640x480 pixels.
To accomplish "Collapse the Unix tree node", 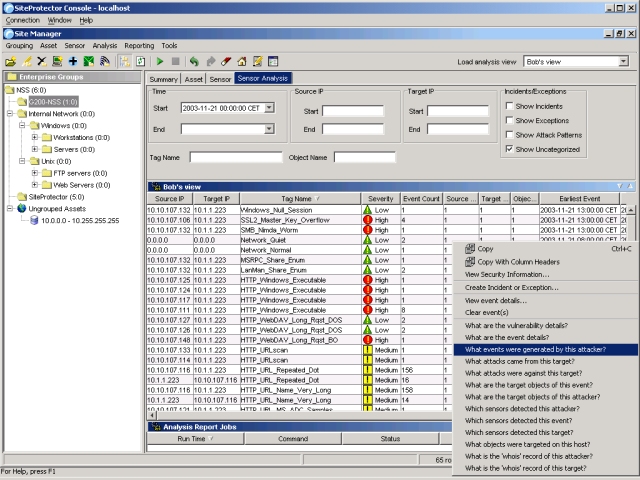I will pos(22,161).
